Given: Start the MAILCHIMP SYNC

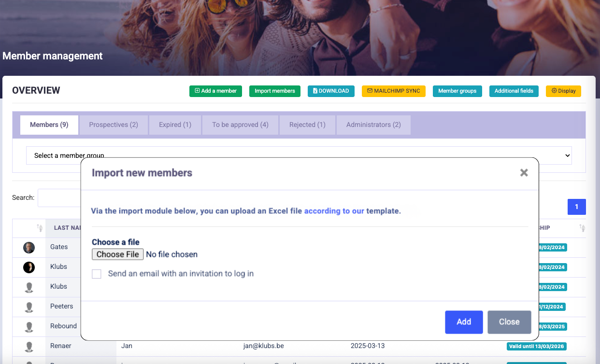Looking at the screenshot, I should click(x=393, y=91).
